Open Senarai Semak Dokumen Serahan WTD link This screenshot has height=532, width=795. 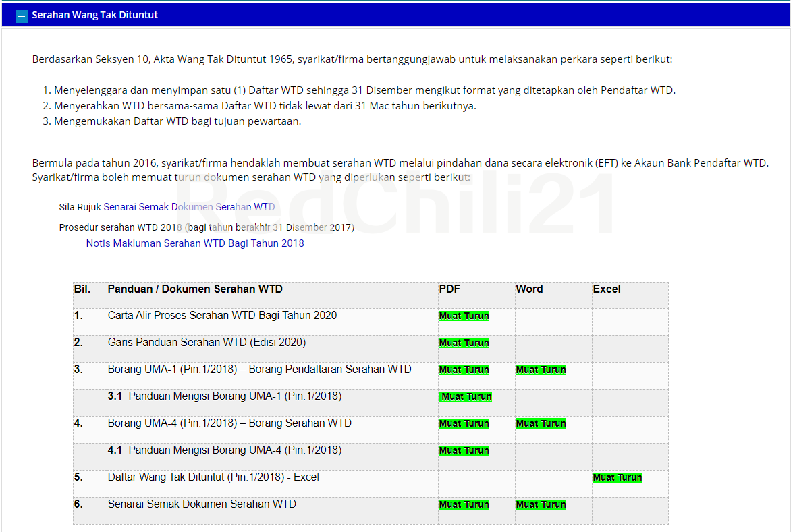point(189,207)
